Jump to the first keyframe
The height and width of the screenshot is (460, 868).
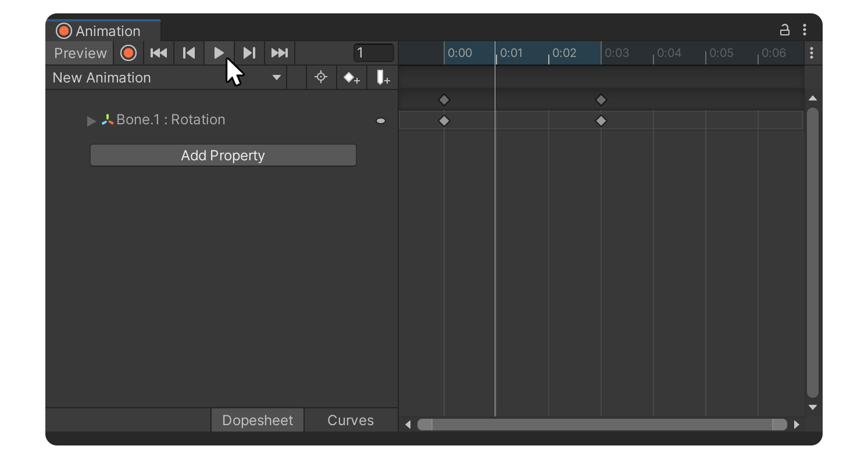(159, 53)
